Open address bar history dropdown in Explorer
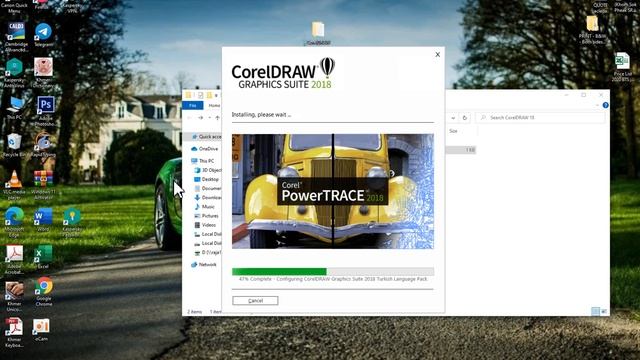The height and width of the screenshot is (360, 640). pos(453,118)
